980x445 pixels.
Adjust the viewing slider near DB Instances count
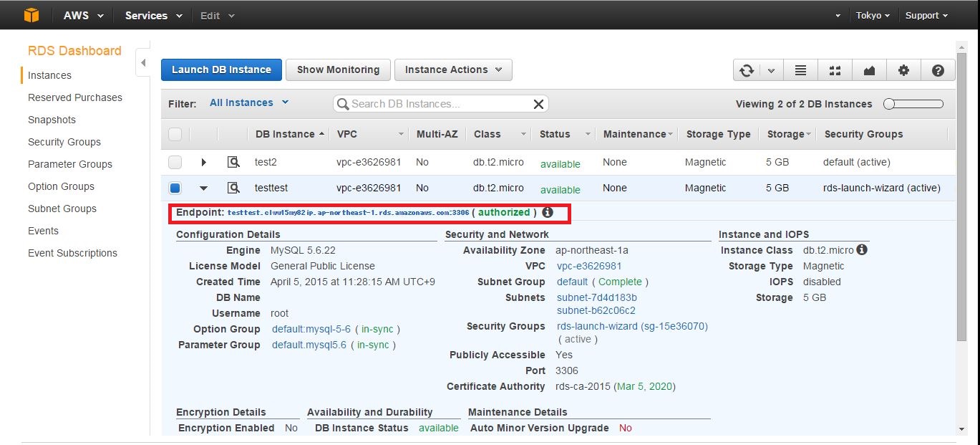click(913, 104)
